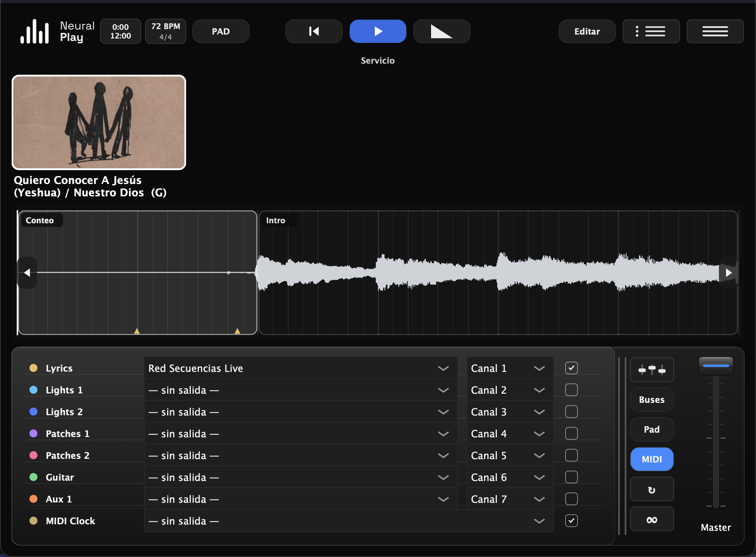The height and width of the screenshot is (557, 756).
Task: Open the Lights 1 output dropdown
Action: (301, 390)
